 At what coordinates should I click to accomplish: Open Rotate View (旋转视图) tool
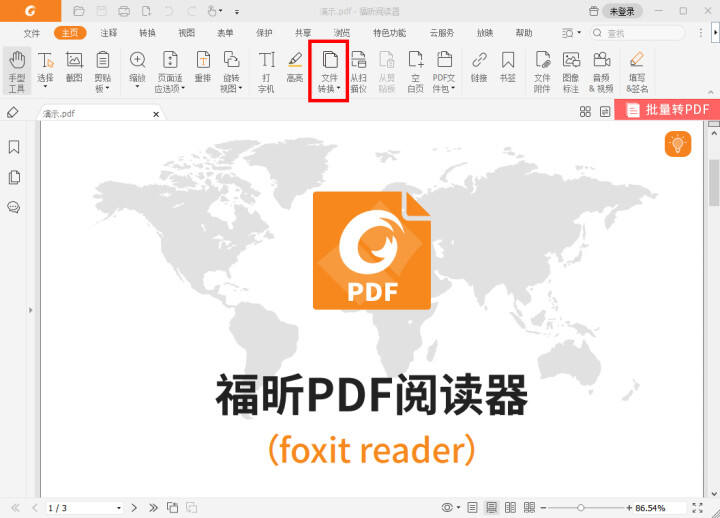[231, 71]
